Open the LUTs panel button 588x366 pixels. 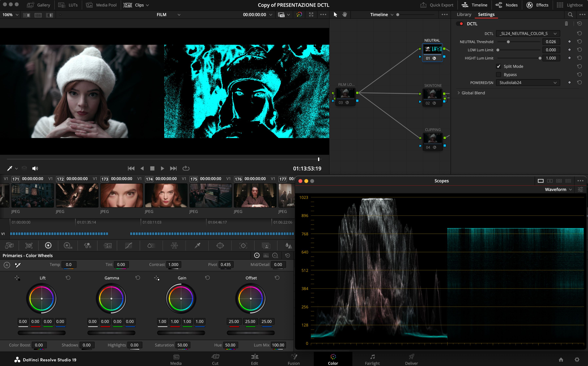point(68,5)
